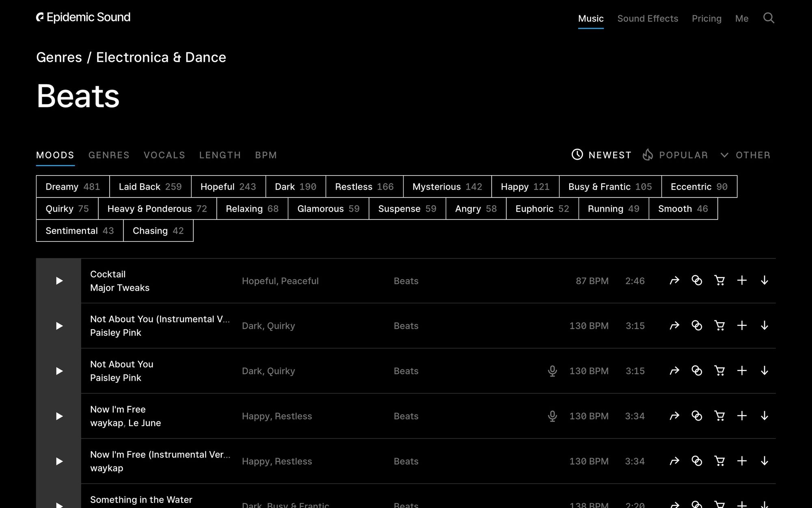Image resolution: width=812 pixels, height=508 pixels.
Task: Open the search icon in header
Action: pos(769,18)
